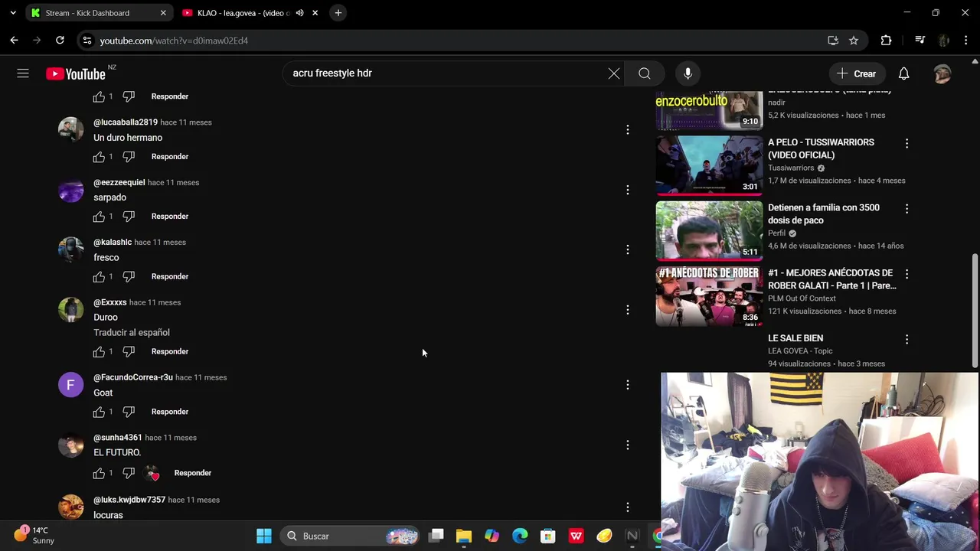Image resolution: width=980 pixels, height=551 pixels.
Task: View site information icon in address bar
Action: tap(87, 41)
